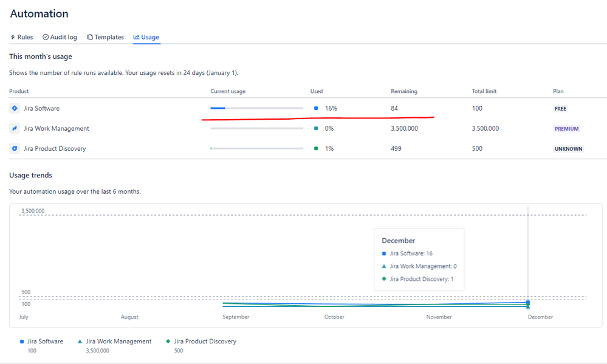Click the total limit value 100
Screen dimensions: 607x364
click(x=477, y=108)
